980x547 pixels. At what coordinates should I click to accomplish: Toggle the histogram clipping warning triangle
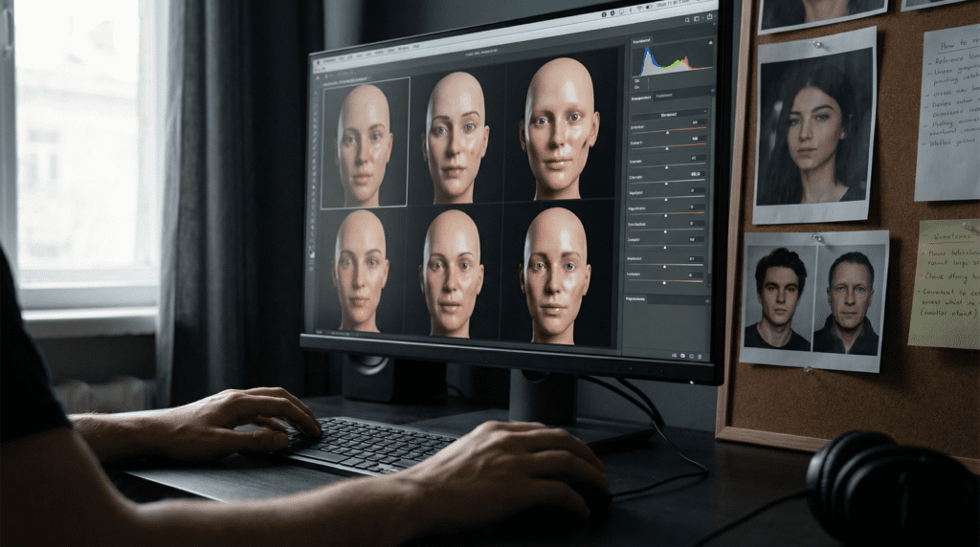click(x=709, y=43)
